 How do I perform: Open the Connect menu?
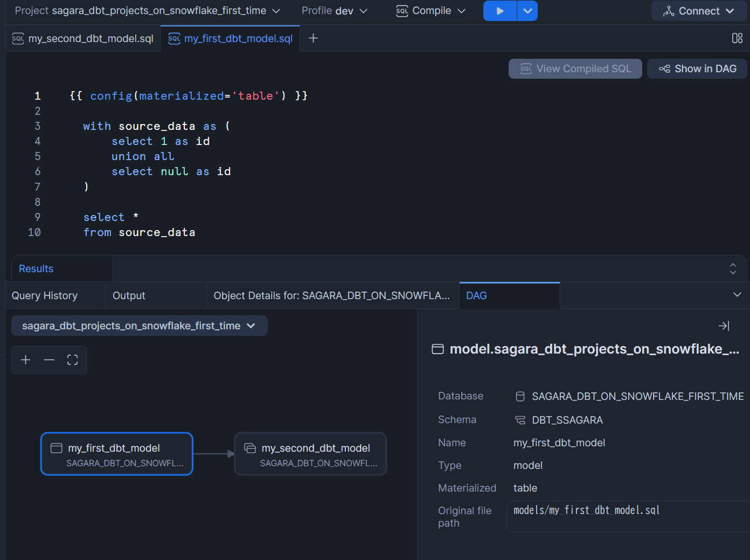[x=699, y=11]
